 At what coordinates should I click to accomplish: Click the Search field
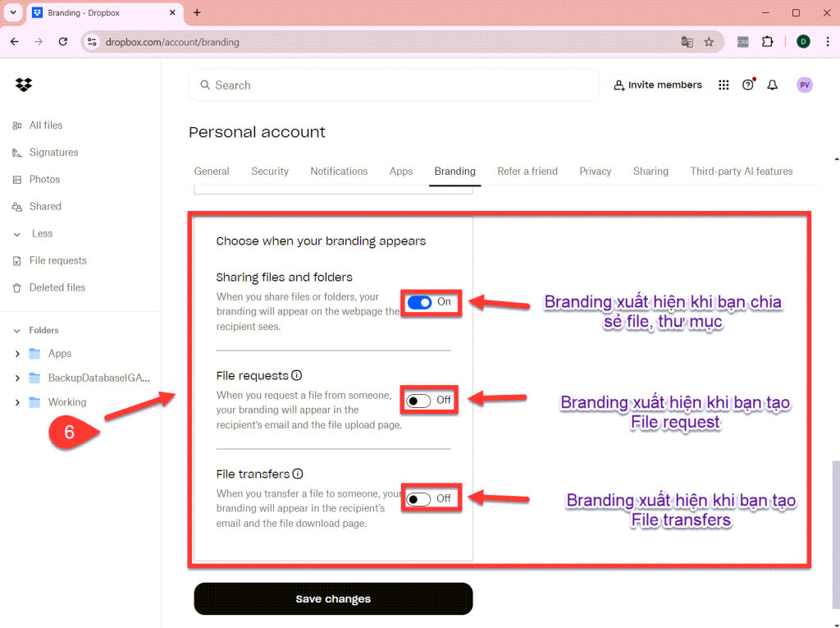[x=394, y=85]
